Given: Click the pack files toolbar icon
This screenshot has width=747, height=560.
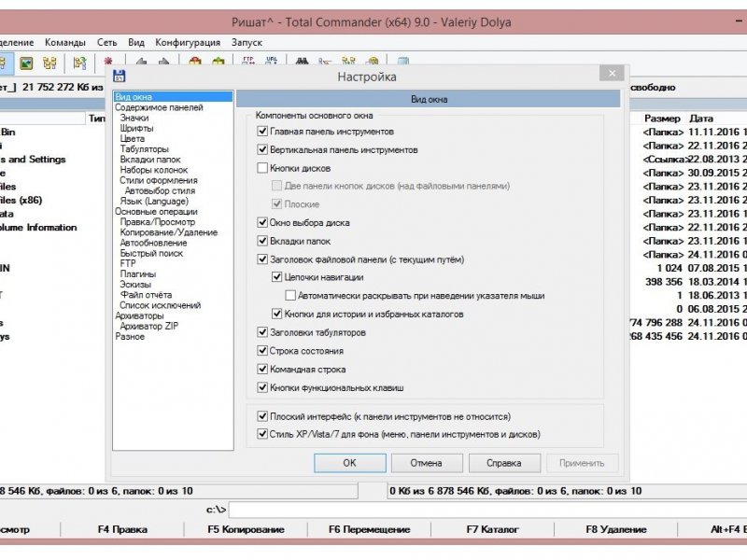Looking at the screenshot, I should tap(195, 61).
